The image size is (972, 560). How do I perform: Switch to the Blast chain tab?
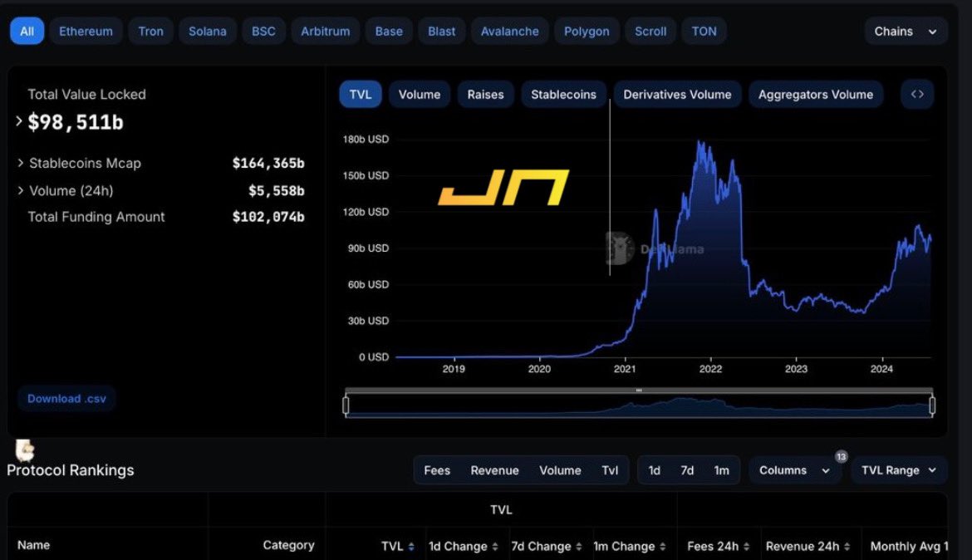click(x=441, y=31)
